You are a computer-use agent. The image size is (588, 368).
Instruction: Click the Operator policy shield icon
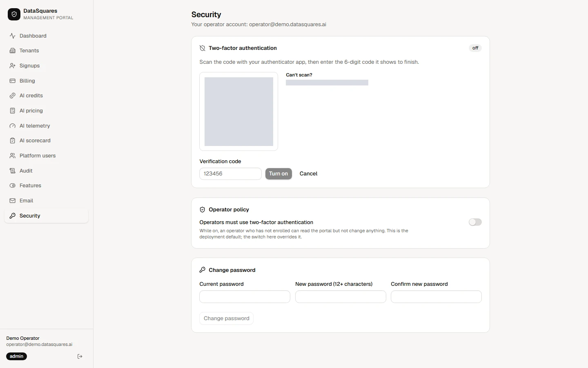tap(203, 210)
